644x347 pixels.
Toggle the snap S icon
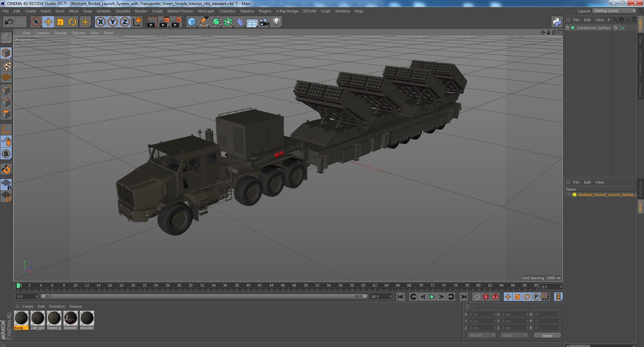6,154
